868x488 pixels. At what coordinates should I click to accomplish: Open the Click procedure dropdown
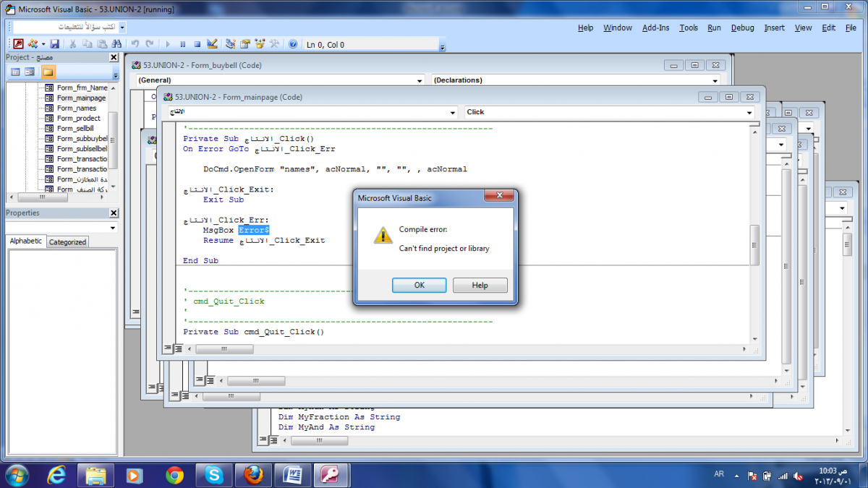coord(749,112)
